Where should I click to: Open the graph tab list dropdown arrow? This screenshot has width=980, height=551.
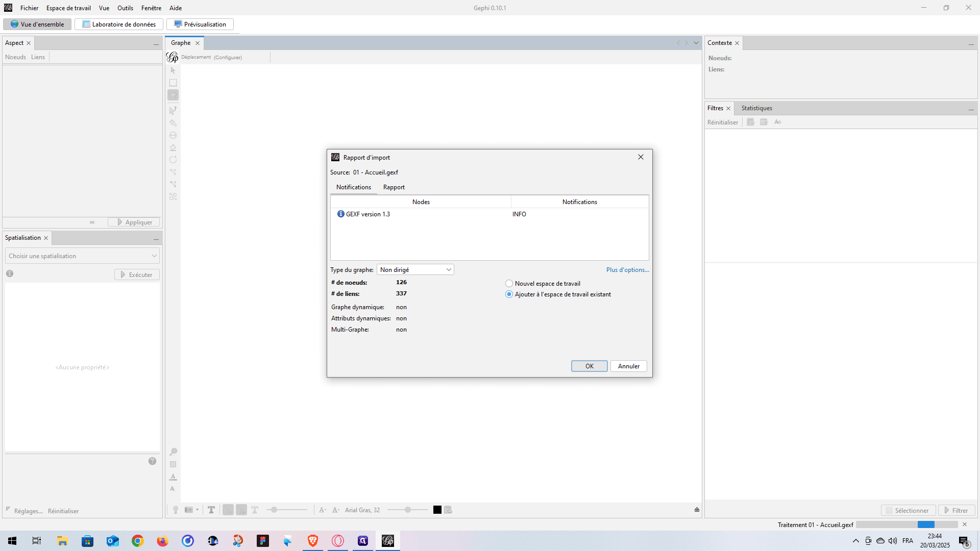696,43
